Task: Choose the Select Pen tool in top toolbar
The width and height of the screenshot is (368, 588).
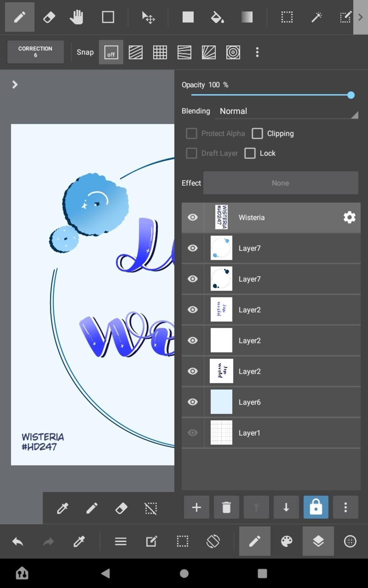Action: 345,17
